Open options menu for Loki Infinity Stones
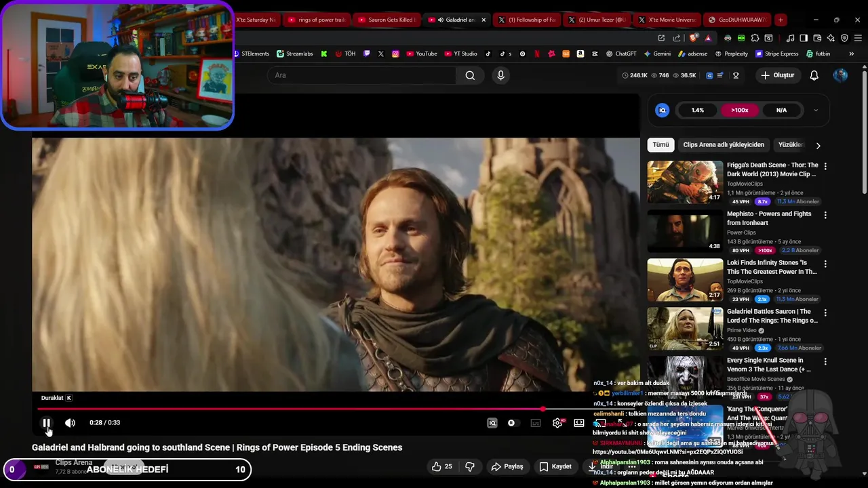This screenshot has height=488, width=868. 825,264
